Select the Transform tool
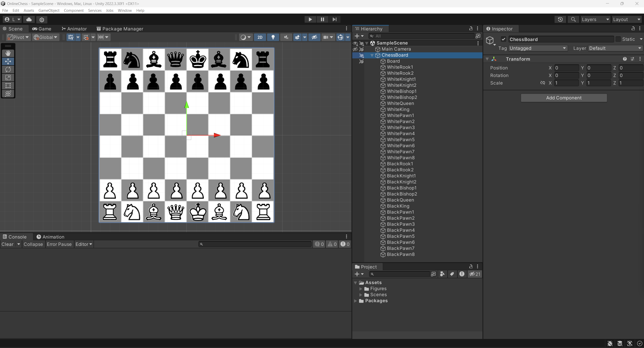The width and height of the screenshot is (644, 348). pos(8,93)
